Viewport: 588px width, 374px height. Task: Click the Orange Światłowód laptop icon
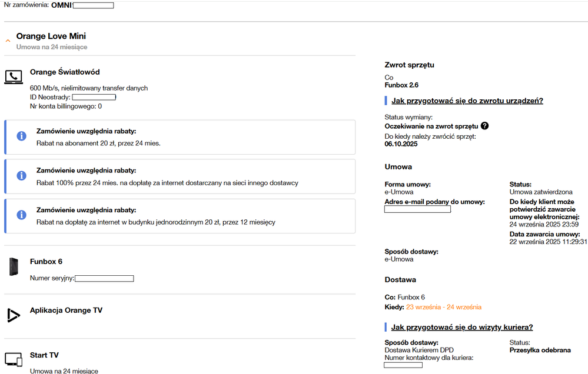(14, 76)
